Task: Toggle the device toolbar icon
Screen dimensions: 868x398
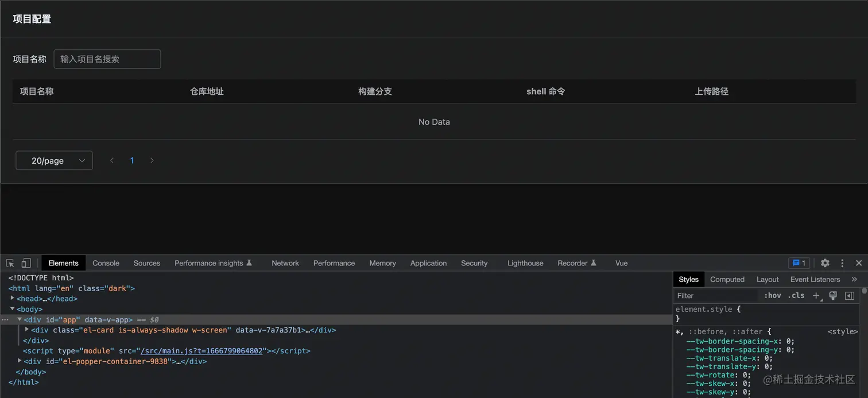Action: [26, 263]
